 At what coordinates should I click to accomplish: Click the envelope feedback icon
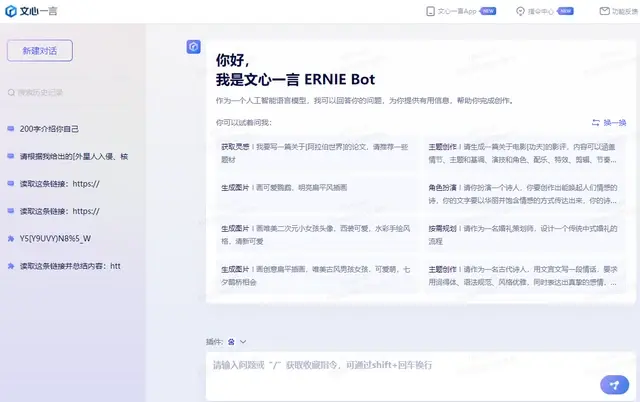pyautogui.click(x=604, y=11)
